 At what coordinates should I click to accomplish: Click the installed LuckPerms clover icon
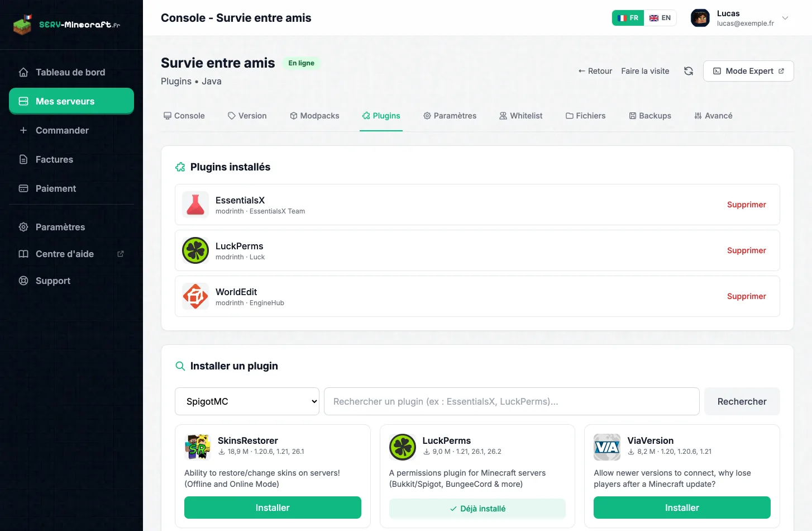(195, 250)
